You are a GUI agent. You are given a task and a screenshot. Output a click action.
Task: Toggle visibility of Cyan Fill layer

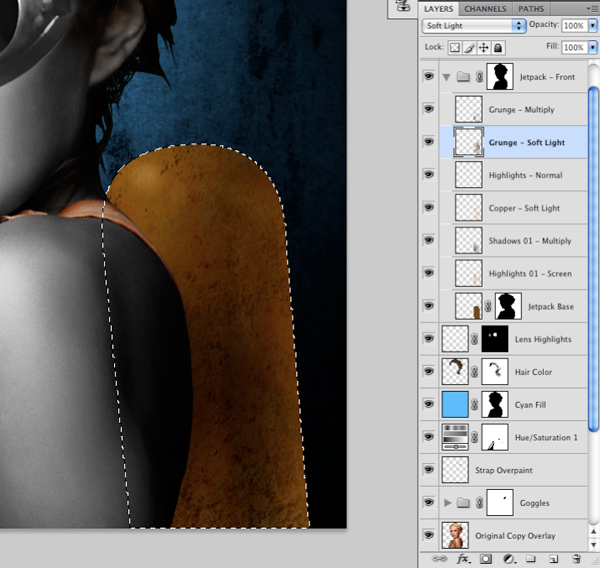(x=429, y=404)
